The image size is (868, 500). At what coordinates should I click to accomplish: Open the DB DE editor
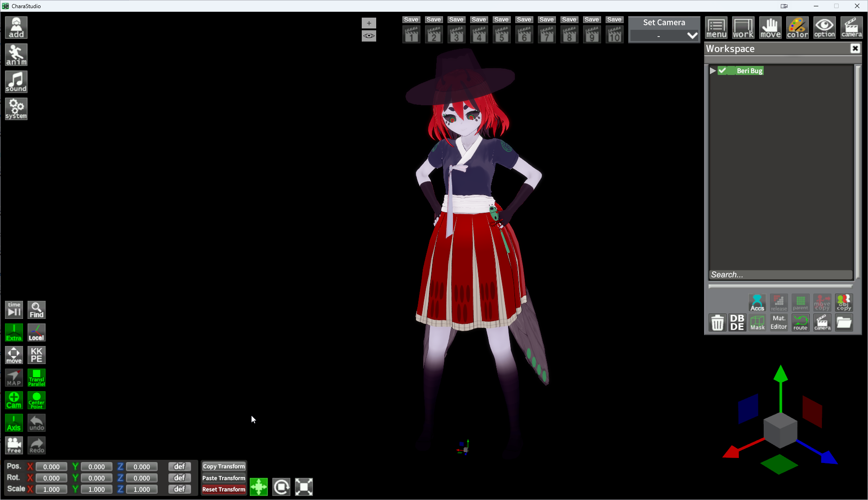[737, 323]
